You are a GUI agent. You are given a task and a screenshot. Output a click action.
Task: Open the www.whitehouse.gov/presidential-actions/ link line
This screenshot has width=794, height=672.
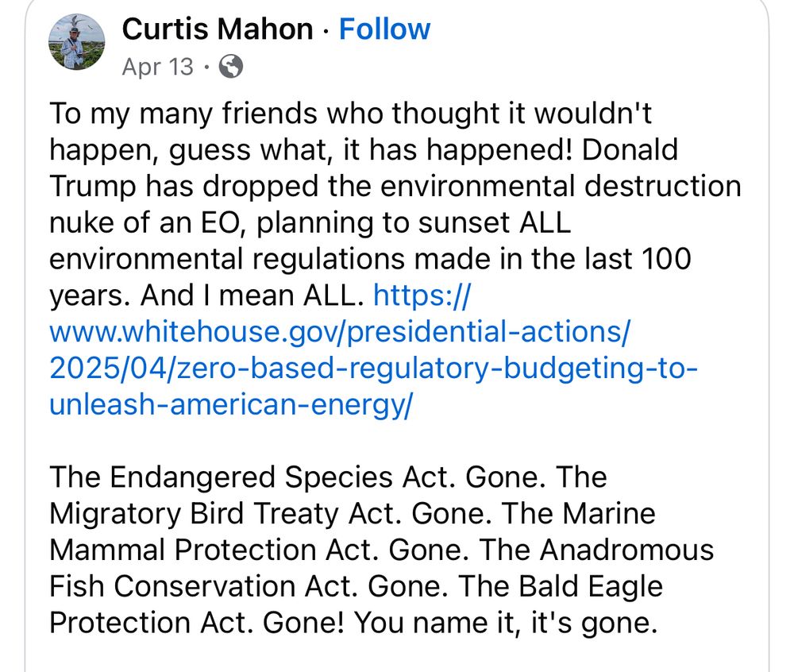340,332
